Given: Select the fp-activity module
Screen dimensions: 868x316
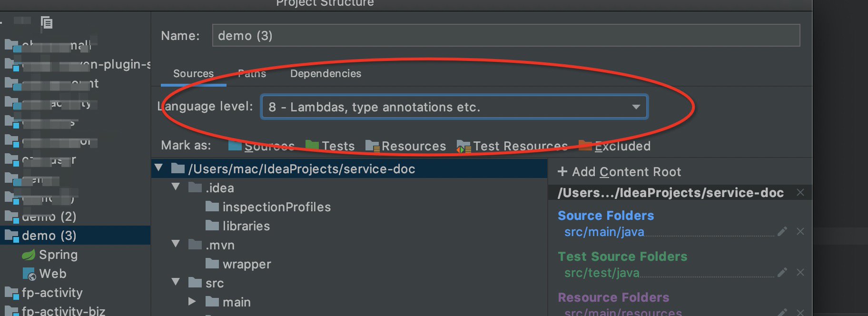Looking at the screenshot, I should click(52, 293).
